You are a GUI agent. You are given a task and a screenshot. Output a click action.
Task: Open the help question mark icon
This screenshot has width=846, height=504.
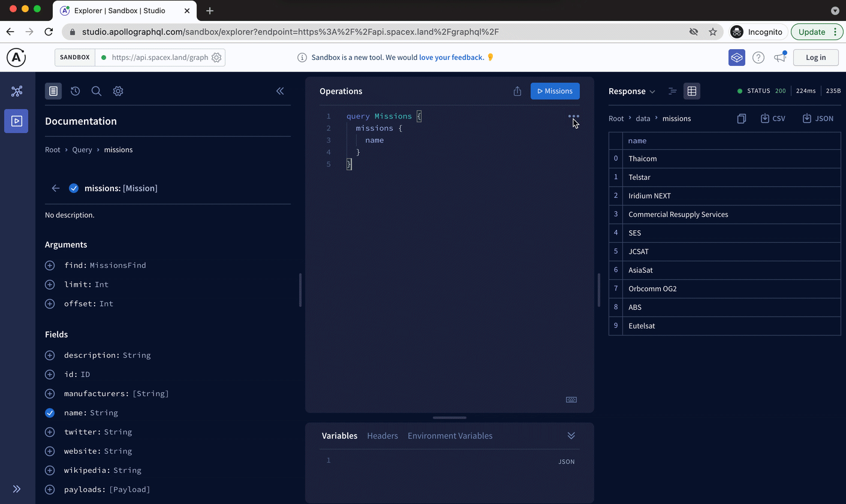758,58
